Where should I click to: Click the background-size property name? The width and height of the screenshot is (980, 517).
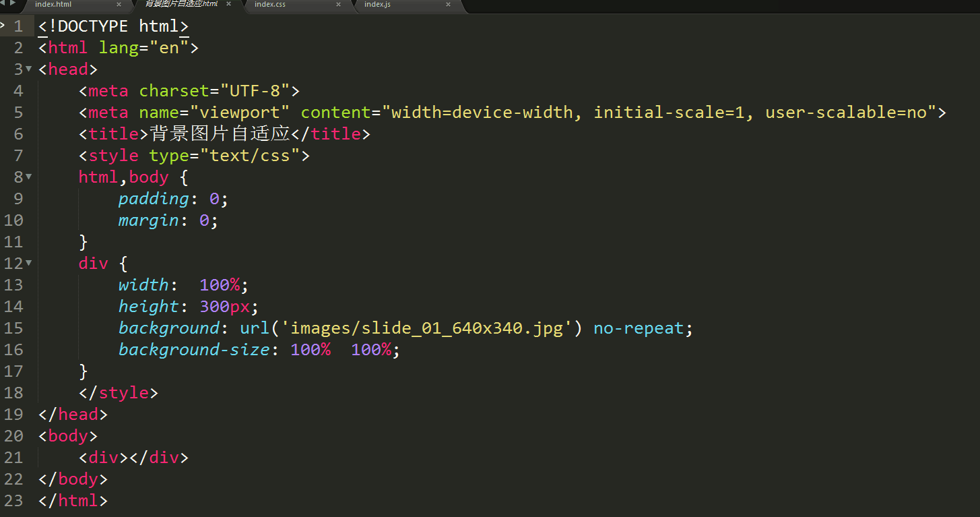click(x=194, y=350)
